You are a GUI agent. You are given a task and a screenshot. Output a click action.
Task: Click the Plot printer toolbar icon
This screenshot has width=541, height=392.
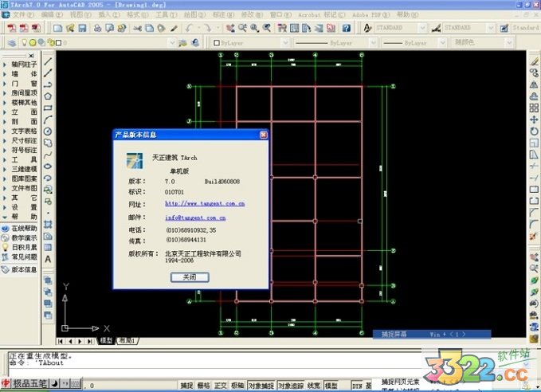(98, 28)
